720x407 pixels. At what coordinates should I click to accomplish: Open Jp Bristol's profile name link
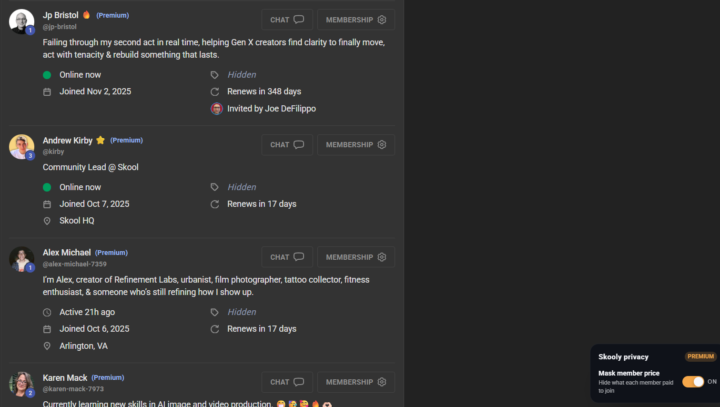(x=61, y=15)
